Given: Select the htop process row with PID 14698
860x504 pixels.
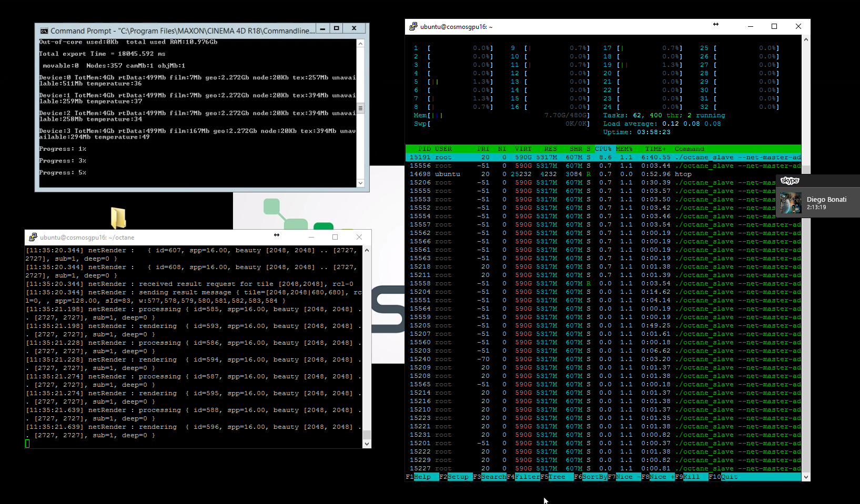Looking at the screenshot, I should (x=603, y=174).
